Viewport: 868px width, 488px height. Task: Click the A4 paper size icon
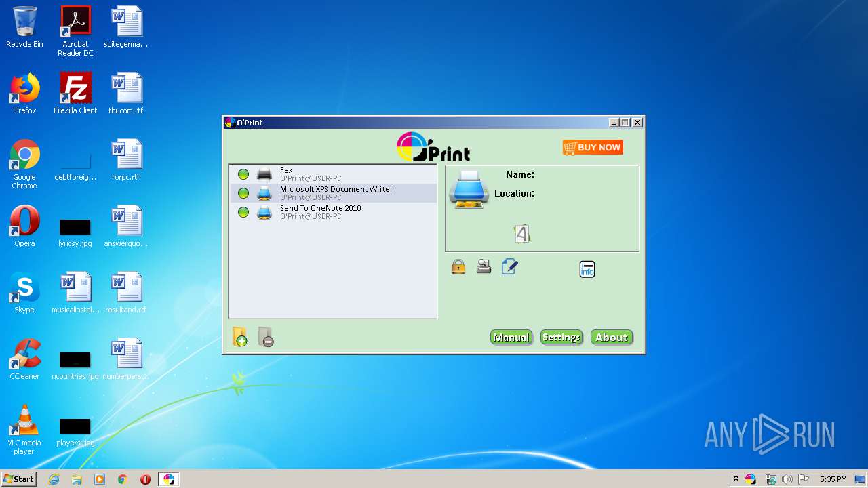(521, 235)
